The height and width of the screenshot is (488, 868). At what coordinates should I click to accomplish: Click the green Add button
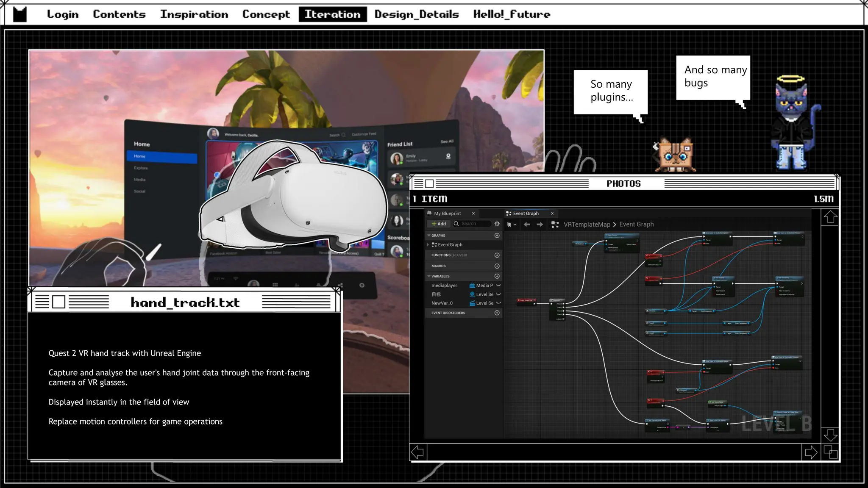click(x=439, y=224)
